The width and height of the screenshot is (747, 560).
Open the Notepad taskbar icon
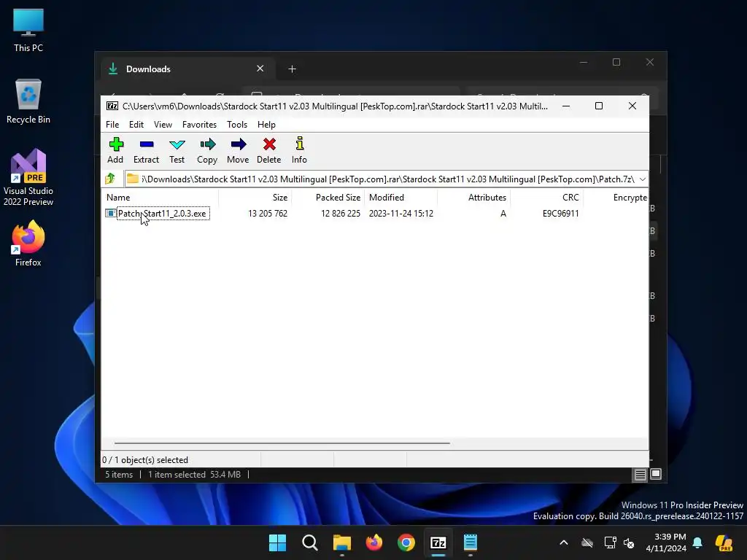[x=471, y=542]
